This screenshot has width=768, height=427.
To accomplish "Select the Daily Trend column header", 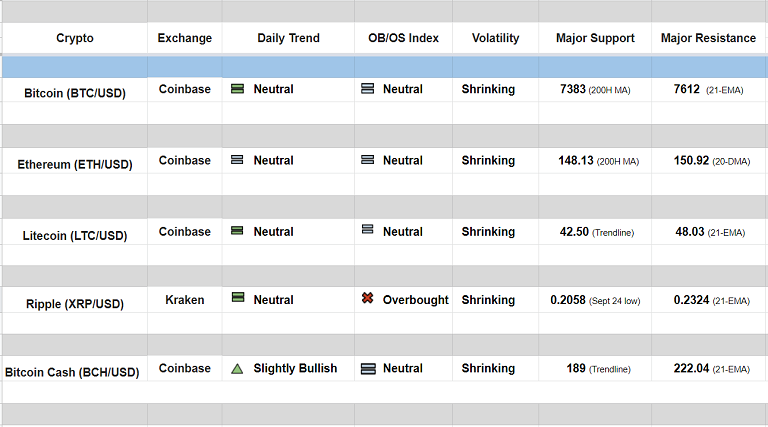I will click(x=288, y=38).
